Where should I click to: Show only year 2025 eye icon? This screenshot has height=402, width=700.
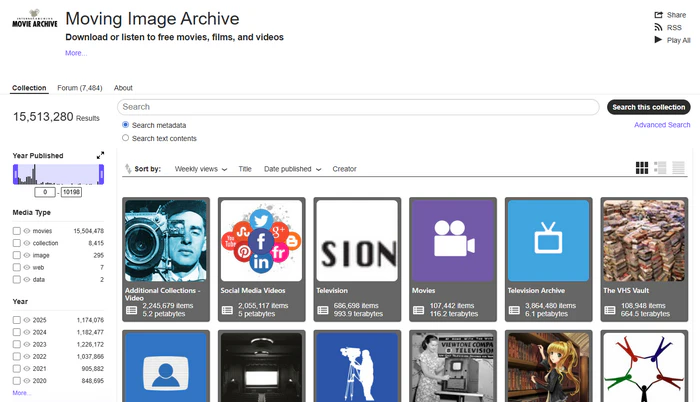[x=27, y=320]
